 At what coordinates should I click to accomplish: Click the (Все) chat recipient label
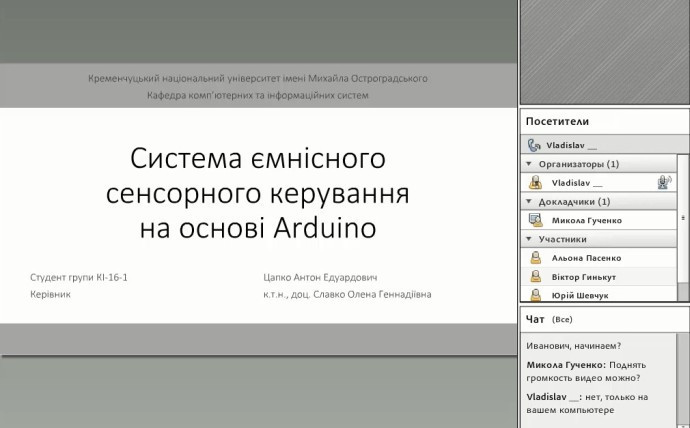pyautogui.click(x=562, y=320)
